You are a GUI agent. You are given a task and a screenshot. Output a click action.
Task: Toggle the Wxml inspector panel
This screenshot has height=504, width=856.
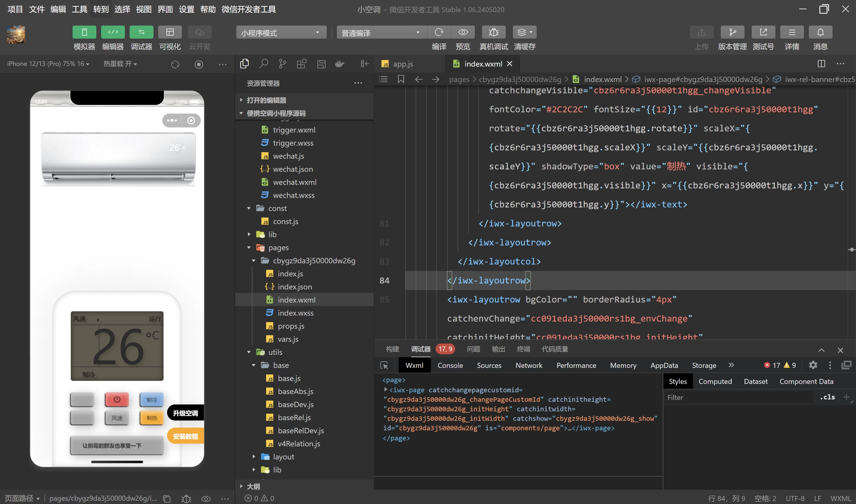(x=414, y=365)
